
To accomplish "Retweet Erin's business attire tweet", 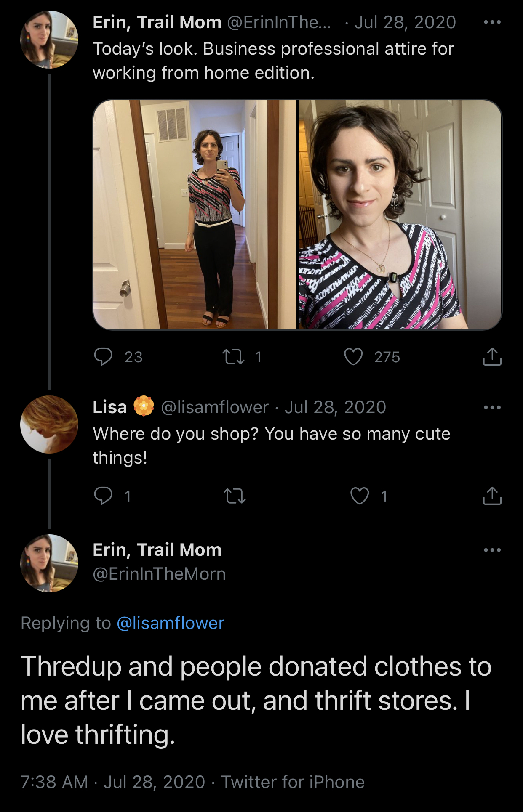I will click(233, 357).
